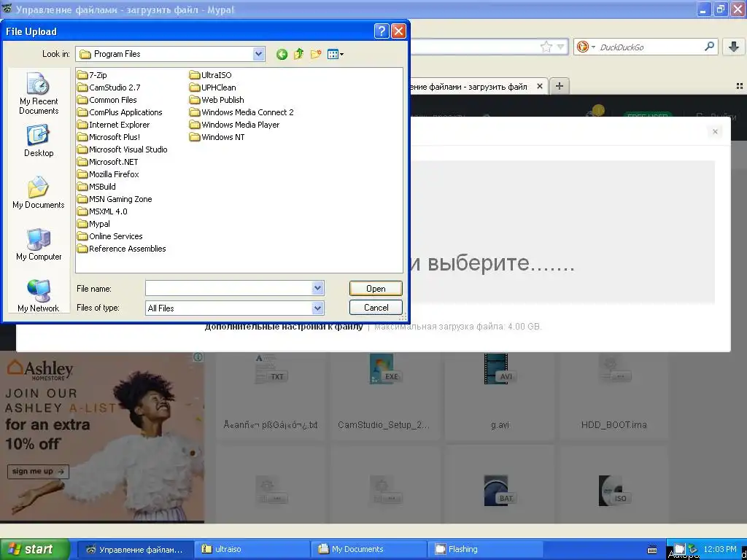Select the UltraISO folder
Screen dimensions: 747x560
[x=210, y=75]
